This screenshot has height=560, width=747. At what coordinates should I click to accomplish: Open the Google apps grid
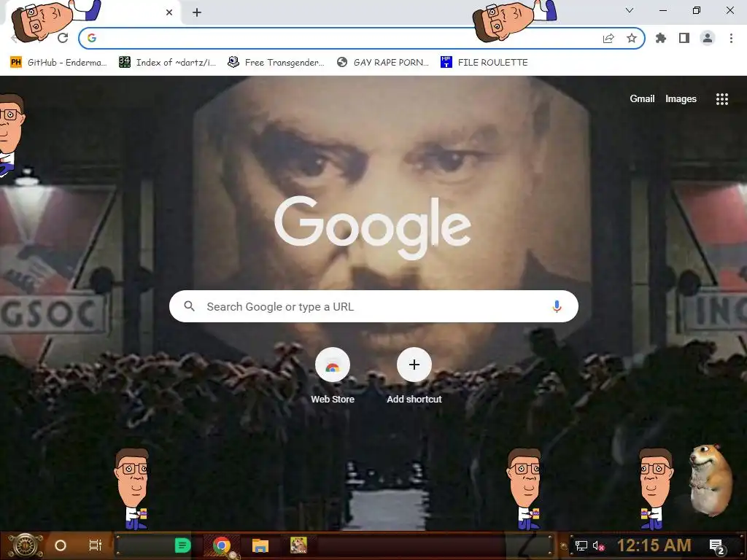click(x=722, y=98)
